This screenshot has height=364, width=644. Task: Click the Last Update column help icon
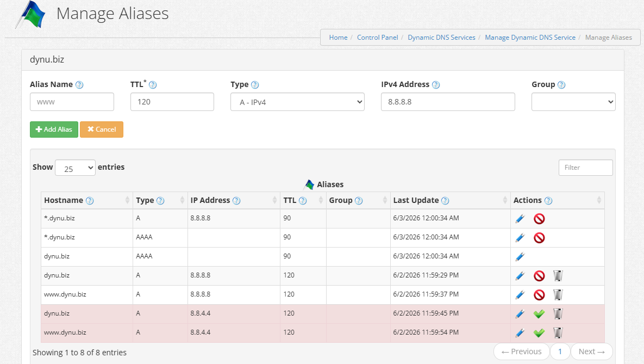(445, 201)
